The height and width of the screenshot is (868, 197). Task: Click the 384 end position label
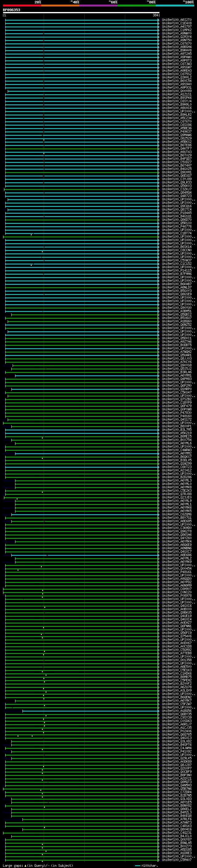pyautogui.click(x=155, y=15)
